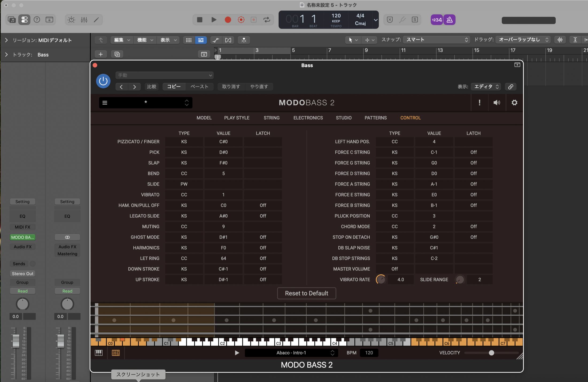Toggle the count-in 1234 button
The width and height of the screenshot is (588, 382).
tap(437, 20)
